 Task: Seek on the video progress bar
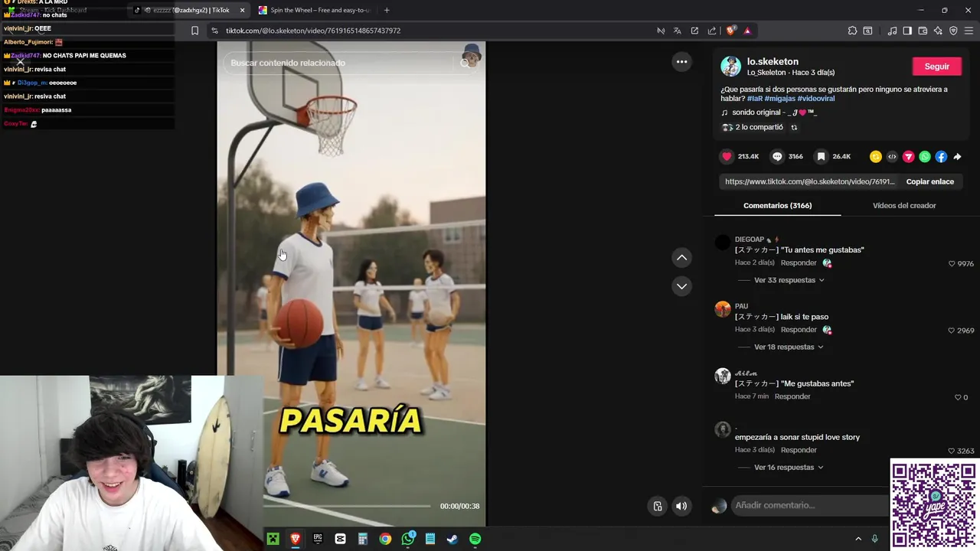pos(347,506)
